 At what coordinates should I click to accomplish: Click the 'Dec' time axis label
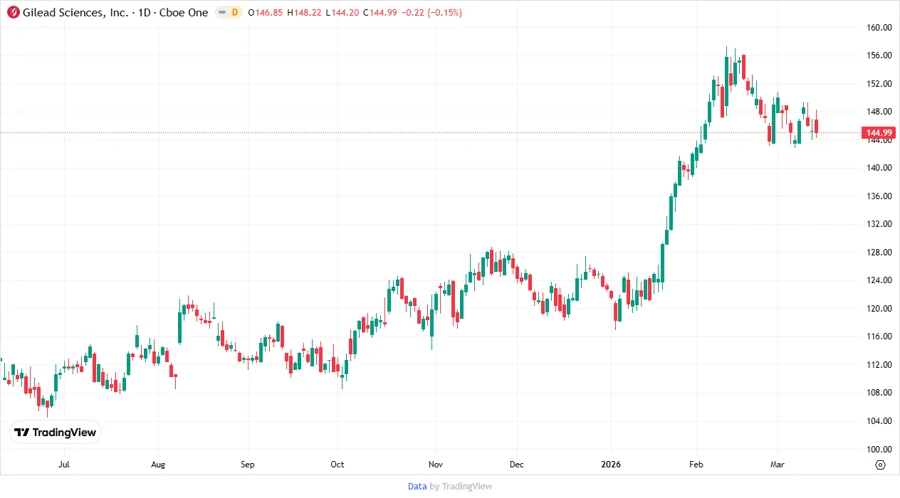[517, 465]
